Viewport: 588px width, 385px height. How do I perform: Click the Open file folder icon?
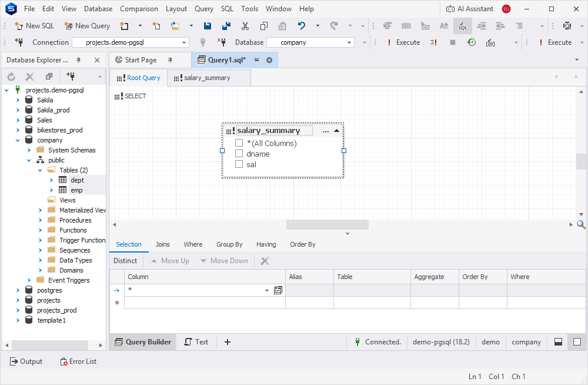(x=175, y=26)
